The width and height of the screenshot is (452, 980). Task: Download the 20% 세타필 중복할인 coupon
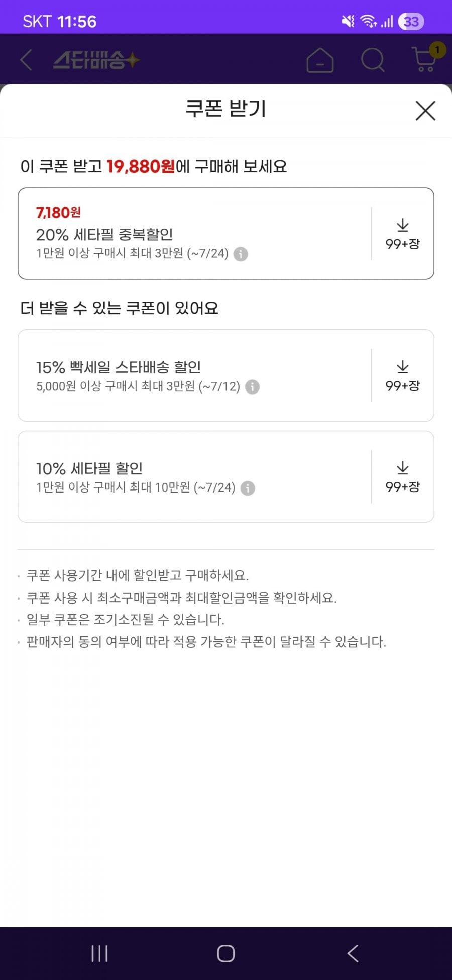(x=402, y=234)
